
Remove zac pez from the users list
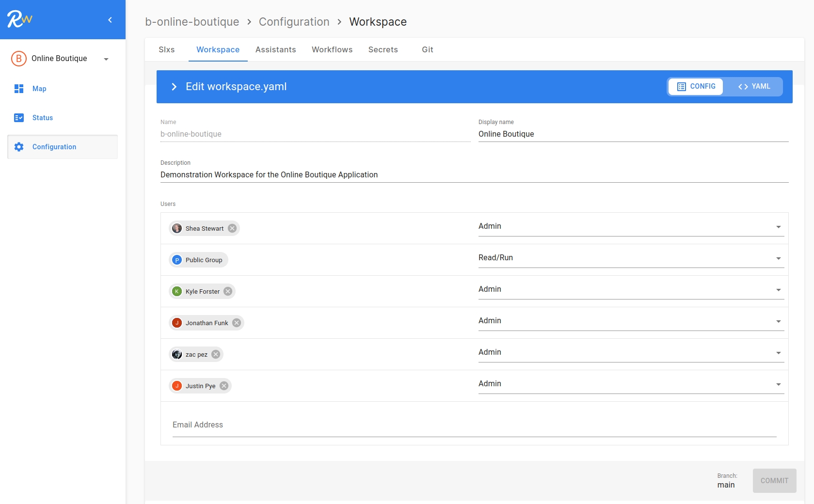[215, 354]
